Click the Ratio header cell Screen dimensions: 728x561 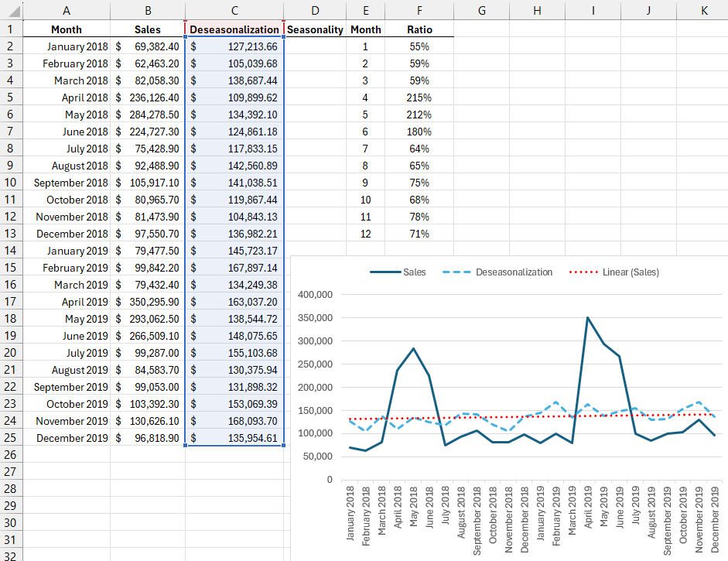click(419, 29)
